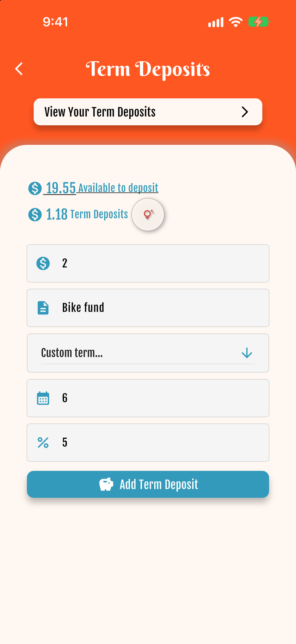This screenshot has width=296, height=644.
Task: Click the piggy bank icon
Action: pos(106,484)
